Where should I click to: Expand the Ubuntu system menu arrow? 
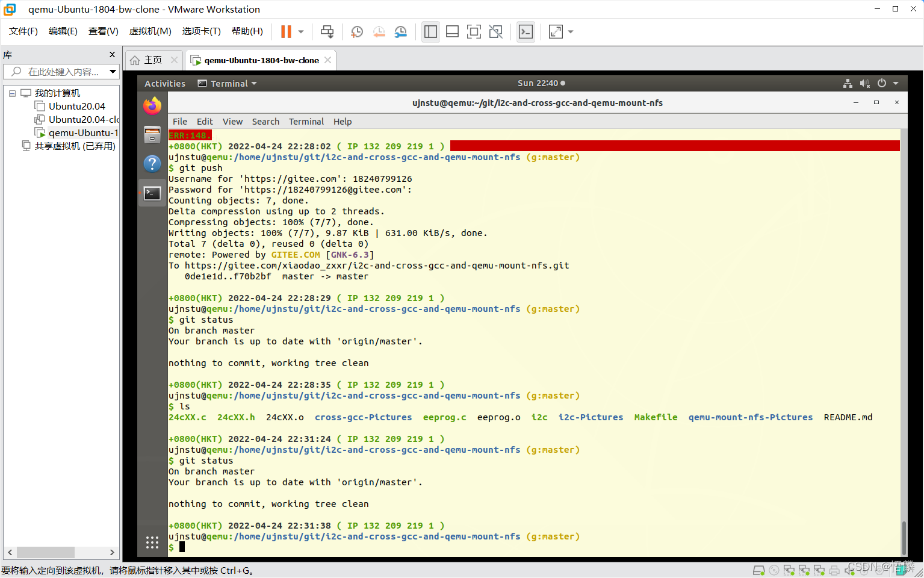[896, 83]
